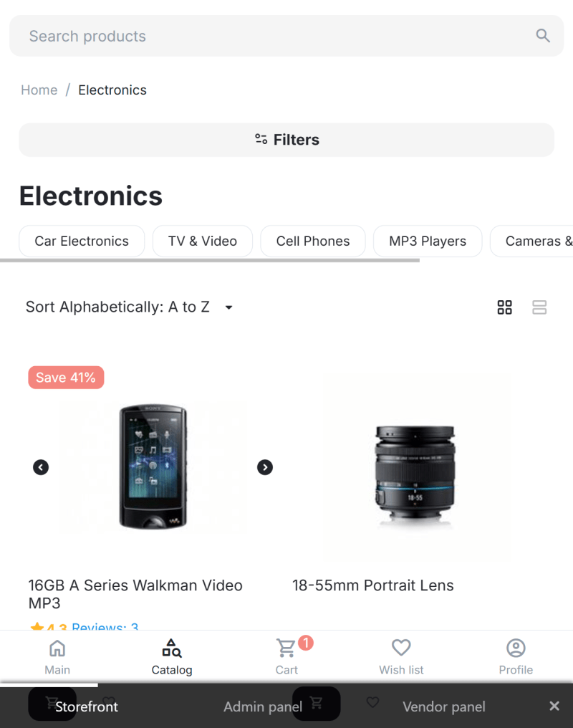This screenshot has width=573, height=728.
Task: Switch to grid view layout
Action: tap(505, 307)
